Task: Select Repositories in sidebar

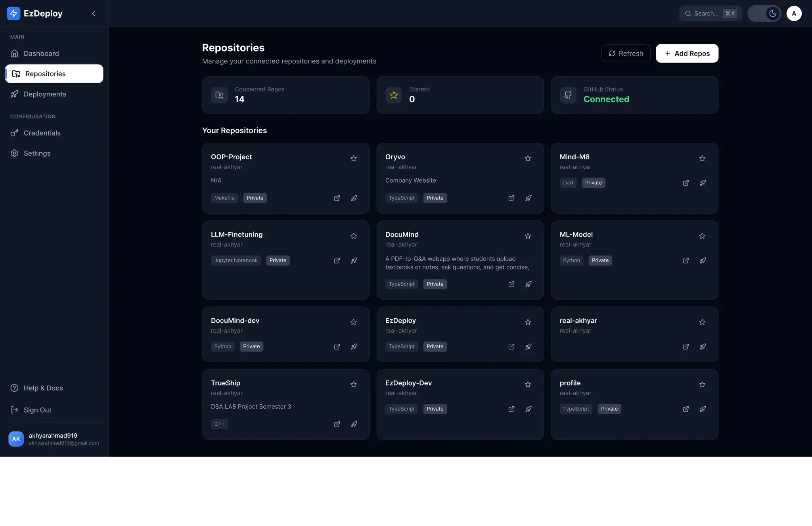Action: pos(54,74)
